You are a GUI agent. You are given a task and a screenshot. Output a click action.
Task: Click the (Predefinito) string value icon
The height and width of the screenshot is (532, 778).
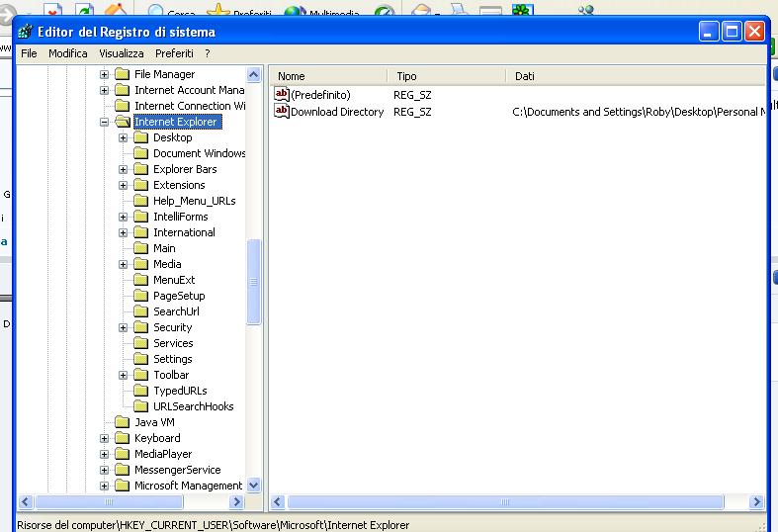[x=282, y=94]
